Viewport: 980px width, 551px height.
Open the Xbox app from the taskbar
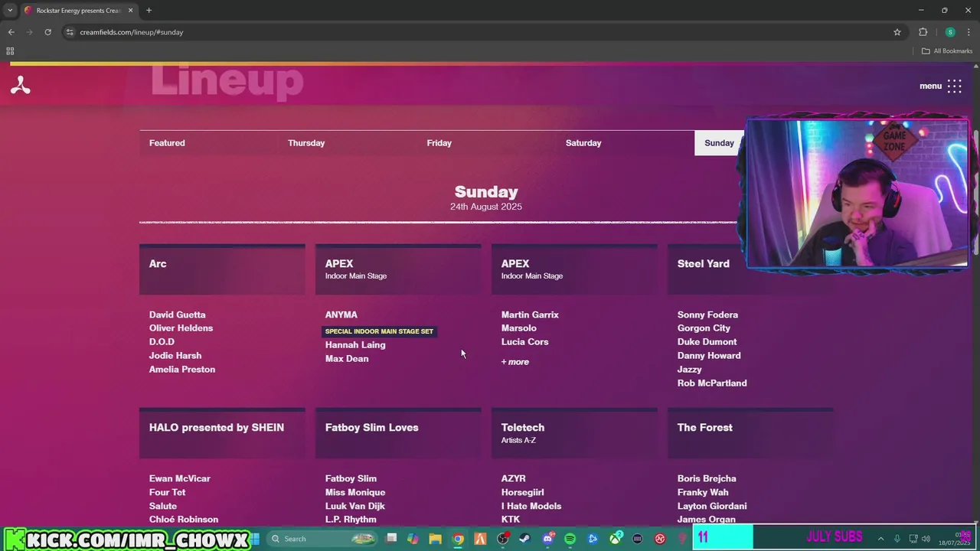click(615, 539)
